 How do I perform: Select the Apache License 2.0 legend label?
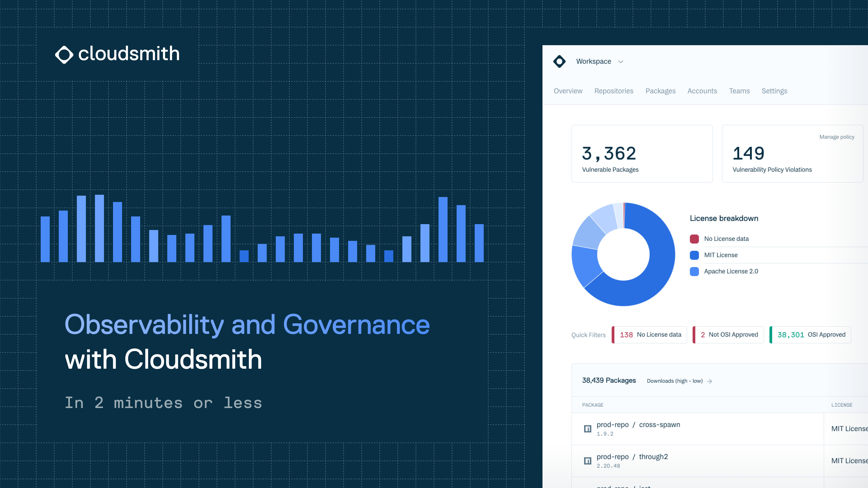(731, 271)
